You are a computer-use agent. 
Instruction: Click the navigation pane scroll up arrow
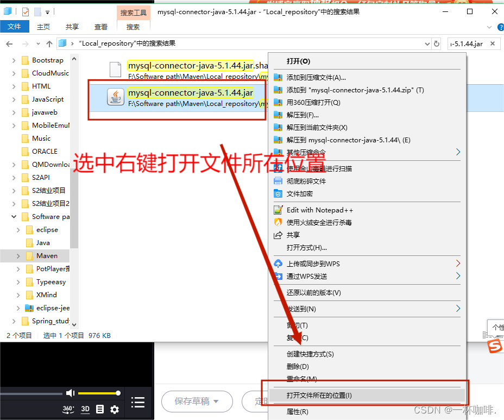[x=74, y=59]
